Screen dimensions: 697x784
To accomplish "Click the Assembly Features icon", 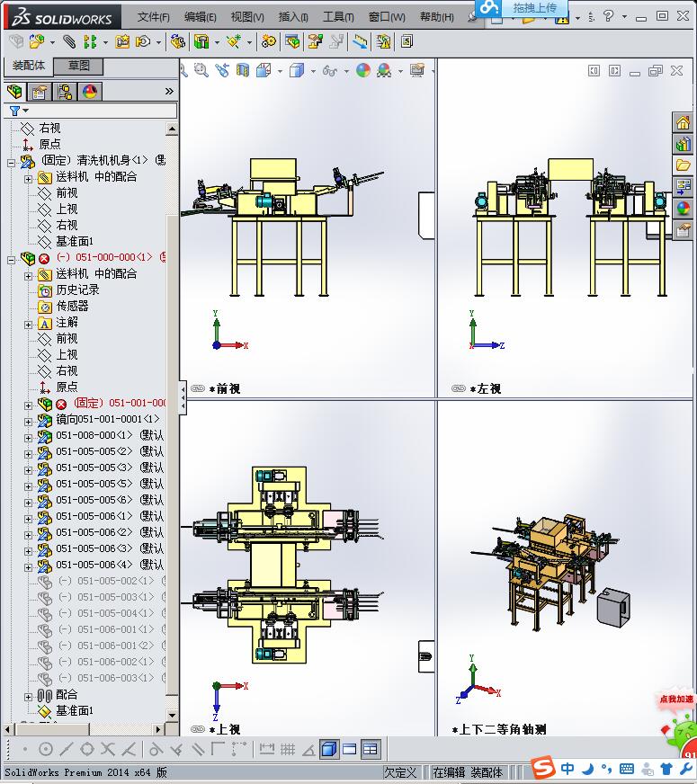I will pyautogui.click(x=201, y=41).
